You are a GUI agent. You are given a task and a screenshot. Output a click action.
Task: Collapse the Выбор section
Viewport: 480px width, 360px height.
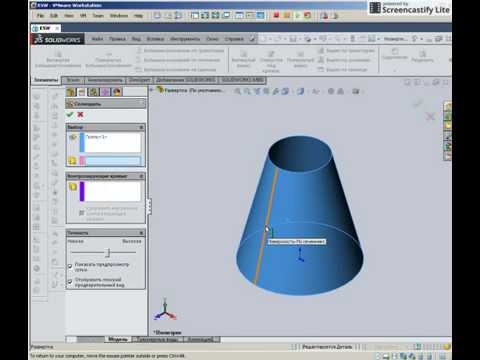pyautogui.click(x=141, y=127)
